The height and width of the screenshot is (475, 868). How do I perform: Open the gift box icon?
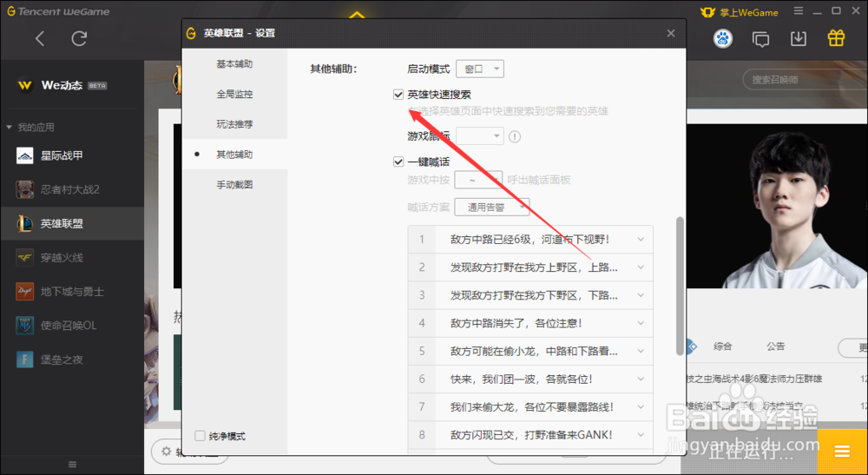tap(836, 37)
